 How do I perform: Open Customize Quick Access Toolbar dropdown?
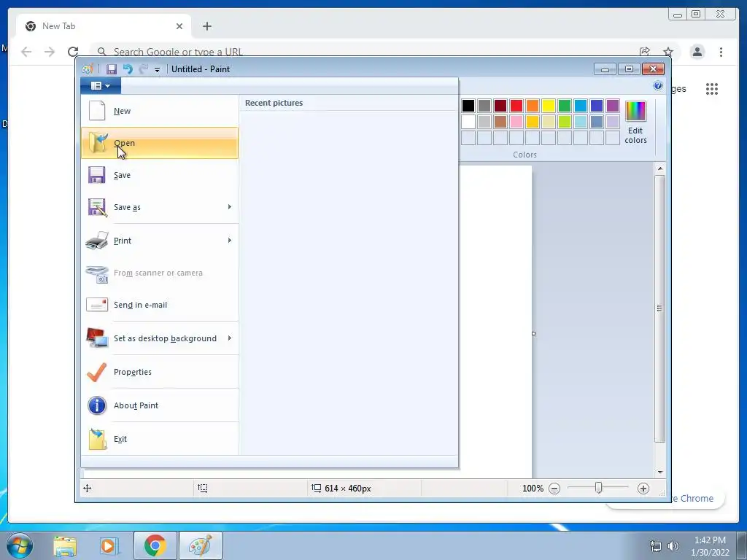coord(157,69)
